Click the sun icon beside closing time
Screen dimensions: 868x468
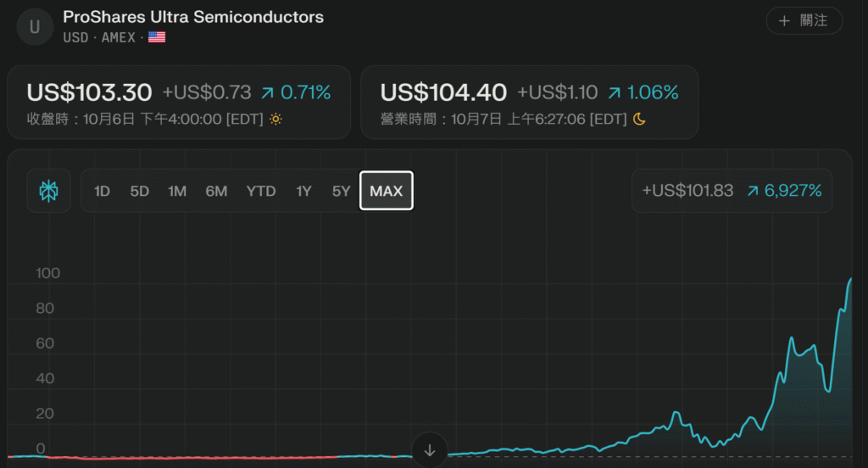click(x=275, y=120)
